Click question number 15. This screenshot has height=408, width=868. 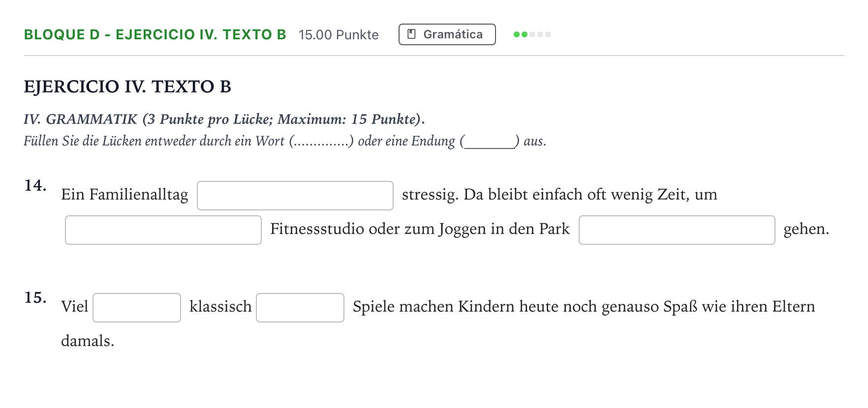click(35, 298)
